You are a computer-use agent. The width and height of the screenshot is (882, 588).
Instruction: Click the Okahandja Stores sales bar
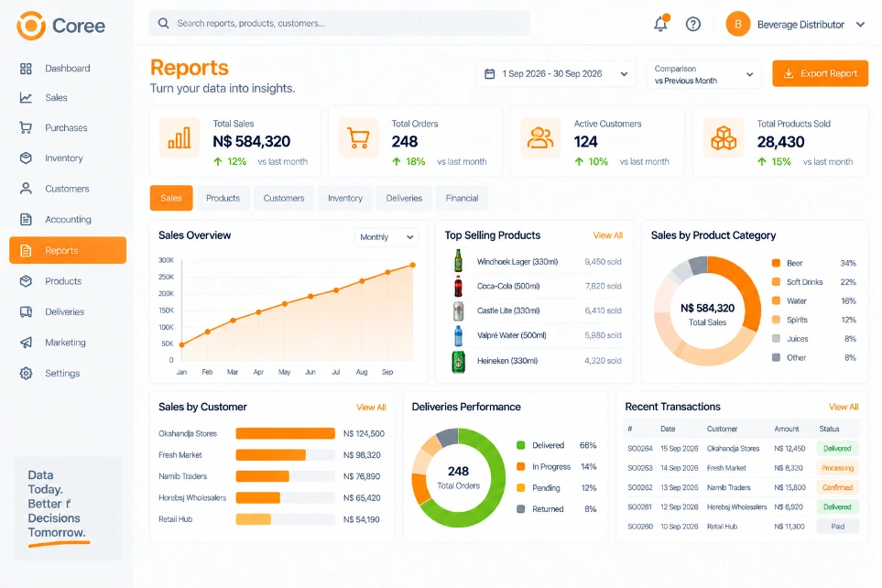pos(285,433)
